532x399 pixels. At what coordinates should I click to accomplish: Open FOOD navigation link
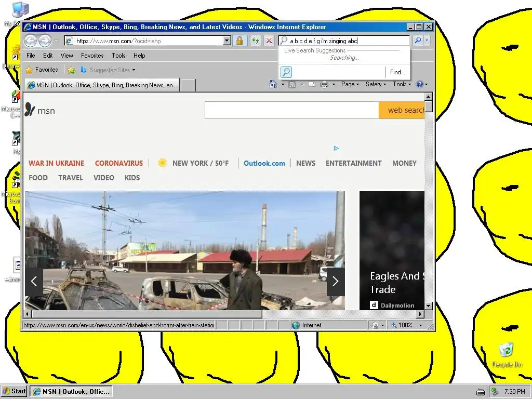(38, 178)
